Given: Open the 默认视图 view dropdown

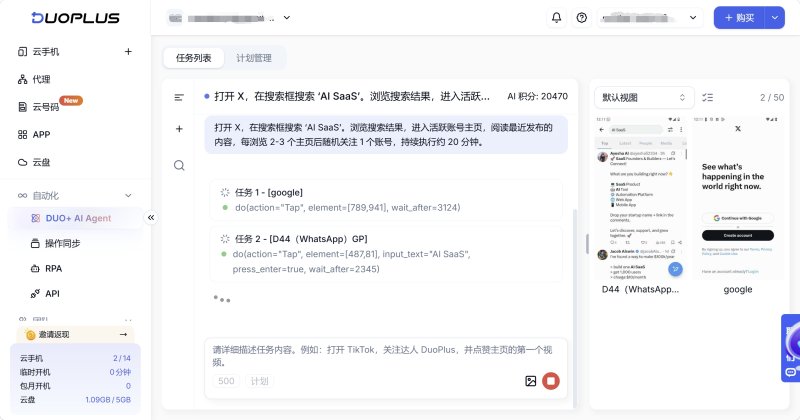Looking at the screenshot, I should (644, 97).
